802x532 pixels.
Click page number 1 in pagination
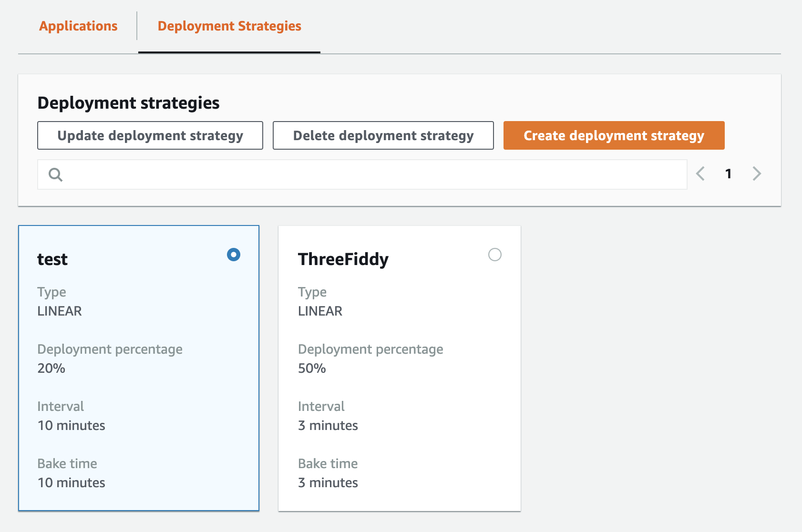[x=728, y=174]
